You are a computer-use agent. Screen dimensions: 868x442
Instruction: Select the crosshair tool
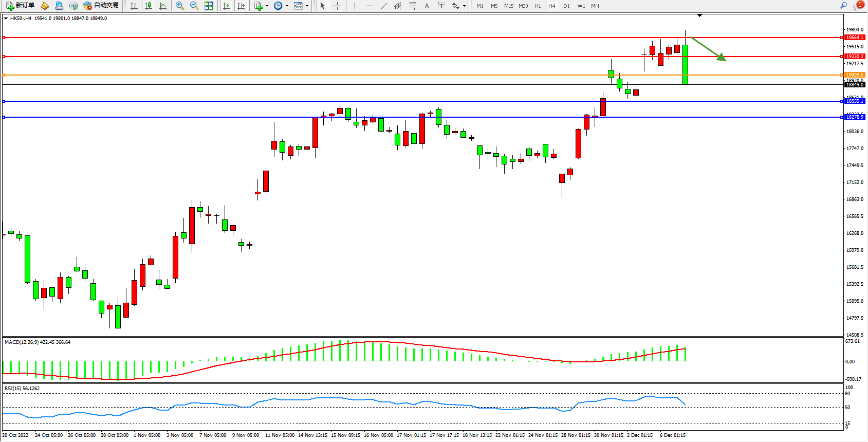(337, 6)
